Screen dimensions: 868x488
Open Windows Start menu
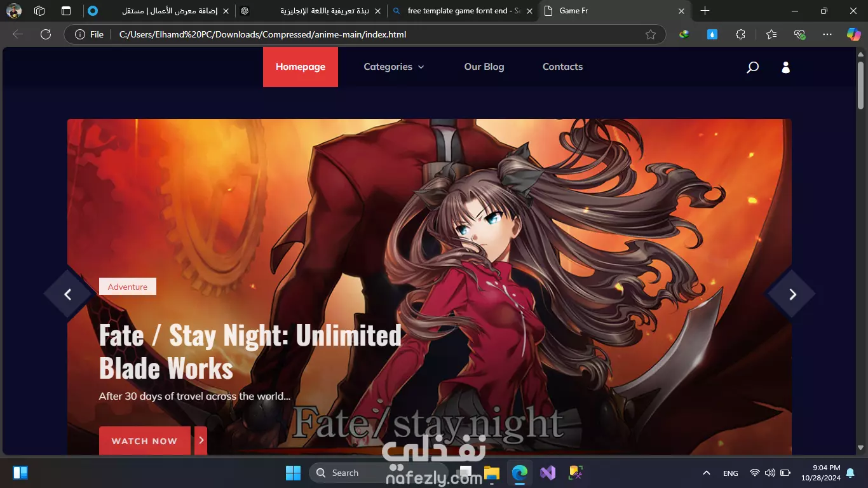click(293, 473)
